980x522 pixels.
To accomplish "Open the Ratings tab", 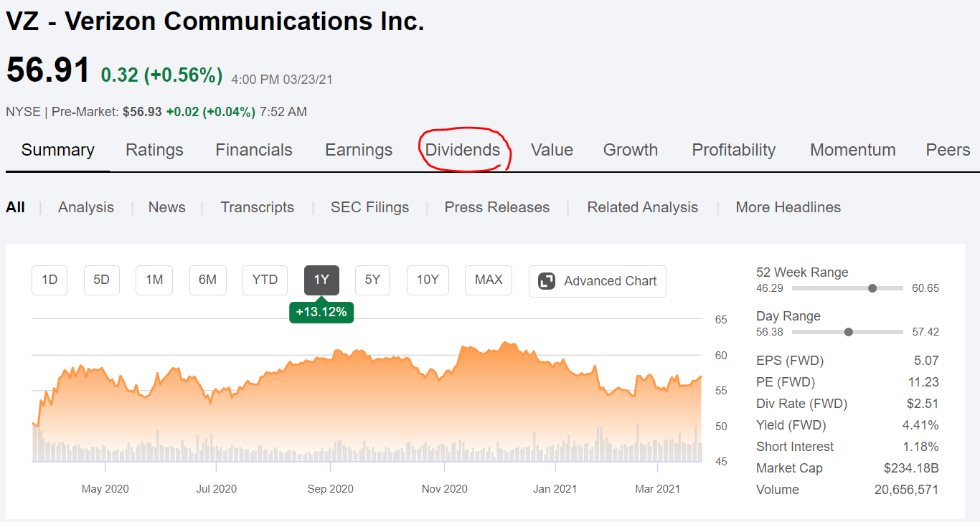I will tap(154, 150).
